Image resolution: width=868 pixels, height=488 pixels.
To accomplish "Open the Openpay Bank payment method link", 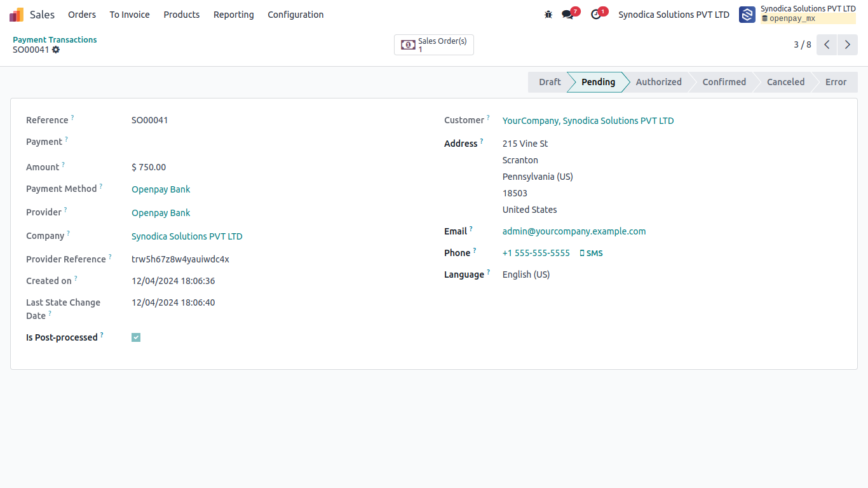I will coord(161,189).
